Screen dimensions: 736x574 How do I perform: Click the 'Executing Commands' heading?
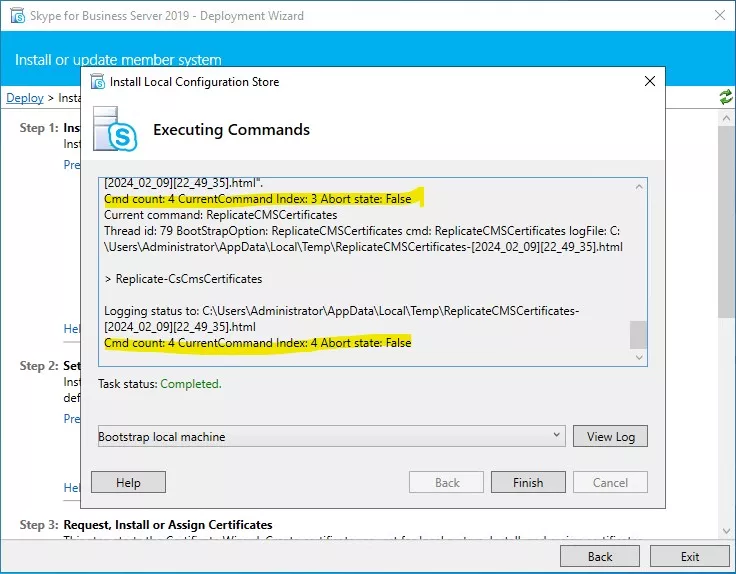pos(231,130)
